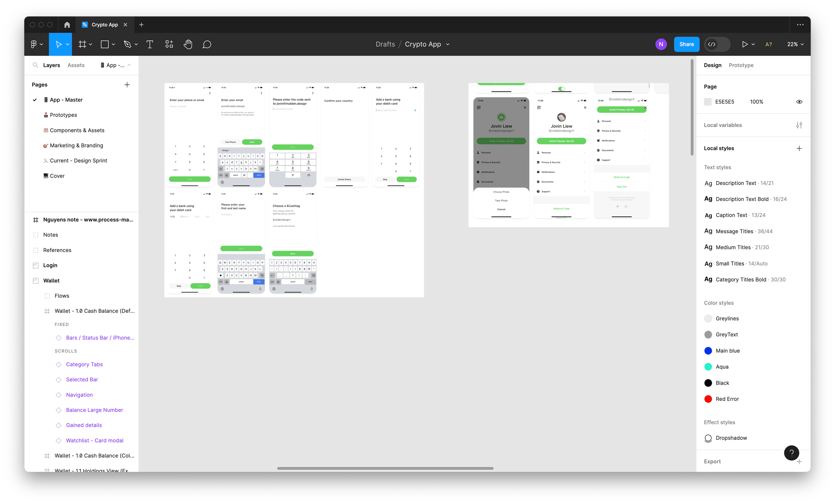Open the Resources components tool
This screenshot has width=835, height=504.
[169, 44]
